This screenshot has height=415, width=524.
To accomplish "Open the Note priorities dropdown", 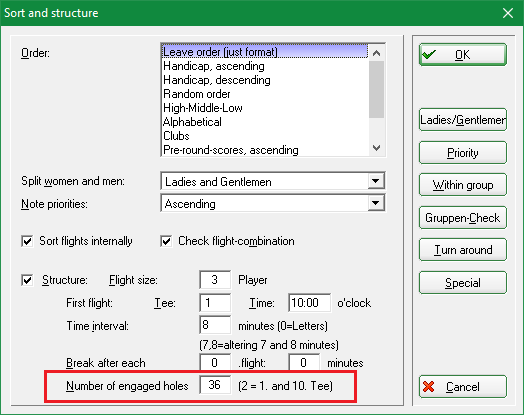I will tap(376, 203).
